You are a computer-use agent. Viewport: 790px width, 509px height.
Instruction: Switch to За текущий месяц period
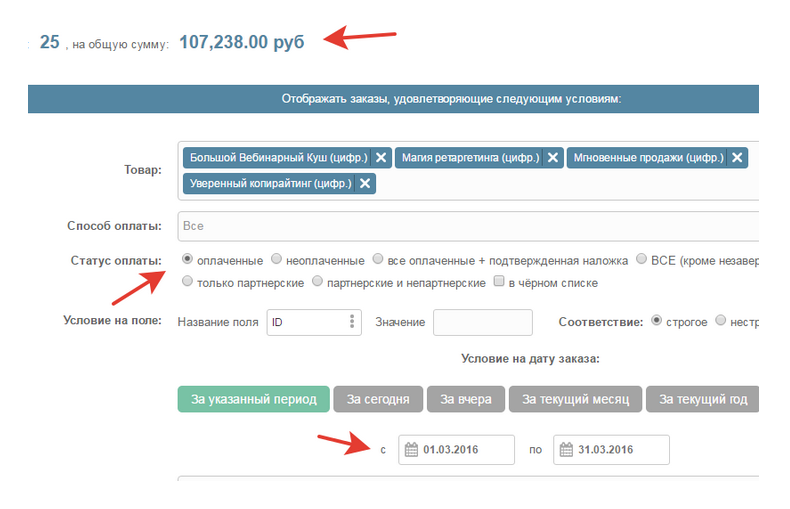[x=575, y=399]
